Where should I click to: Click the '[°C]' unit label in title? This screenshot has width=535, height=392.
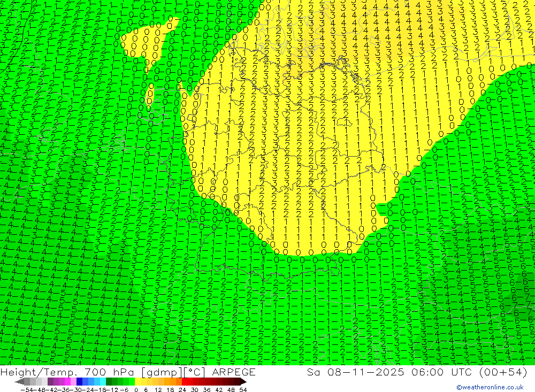tap(195, 372)
